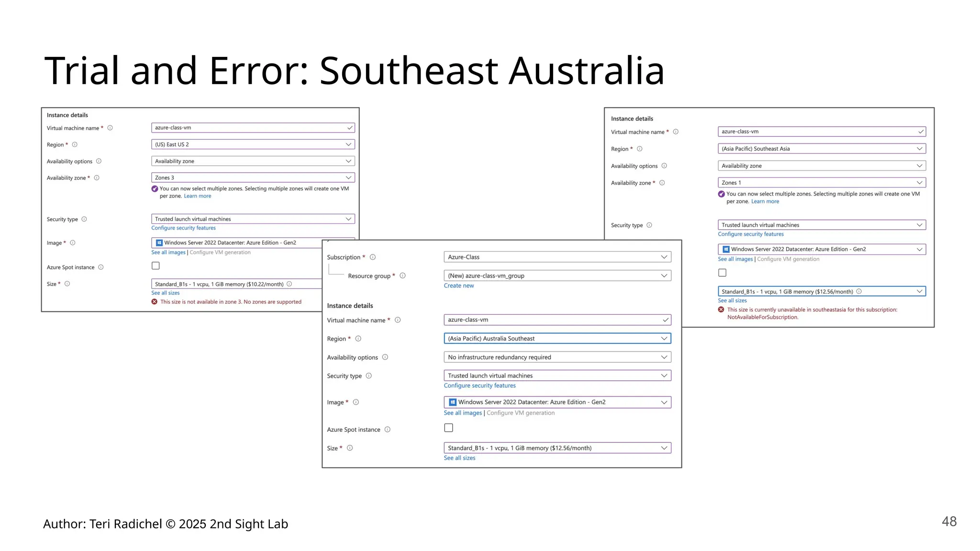Click Configure VM generation text in Australia Southeast panel
The image size is (980, 551).
(x=521, y=413)
